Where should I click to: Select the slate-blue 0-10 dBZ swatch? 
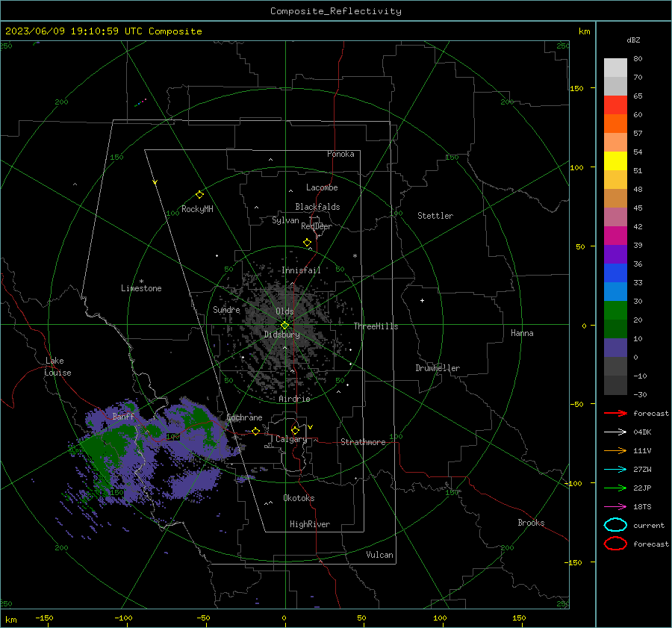point(615,347)
